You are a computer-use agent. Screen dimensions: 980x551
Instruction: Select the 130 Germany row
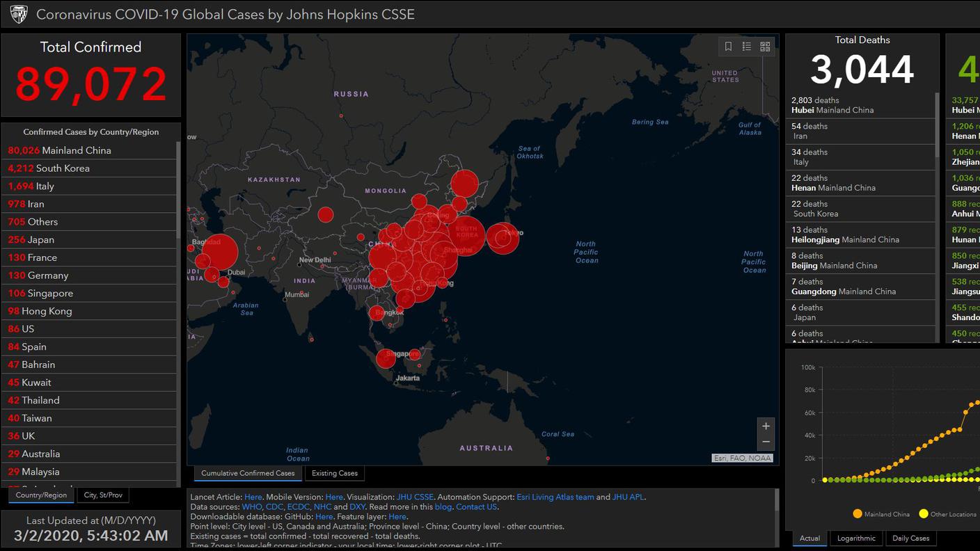90,275
